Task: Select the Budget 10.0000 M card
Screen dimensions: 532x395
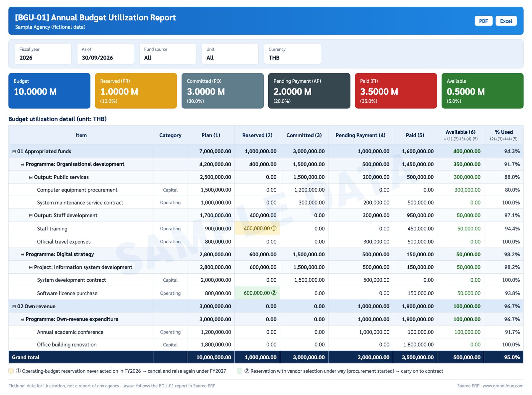Action: point(49,91)
